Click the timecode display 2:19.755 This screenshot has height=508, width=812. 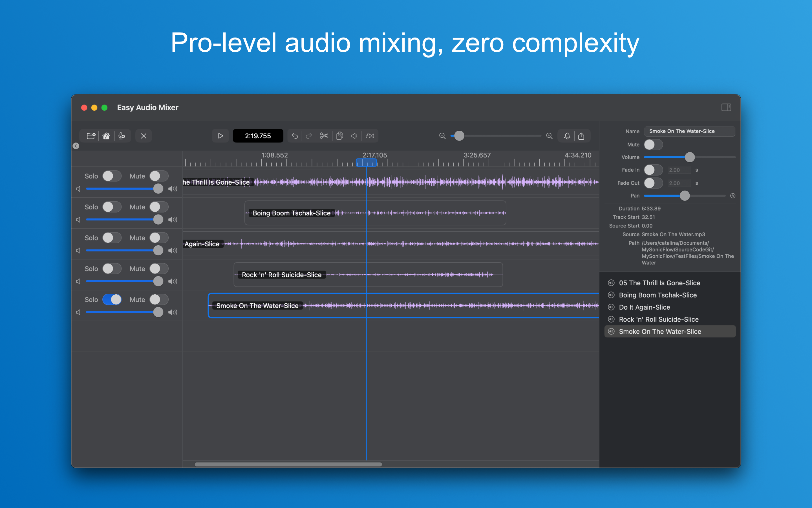tap(258, 136)
